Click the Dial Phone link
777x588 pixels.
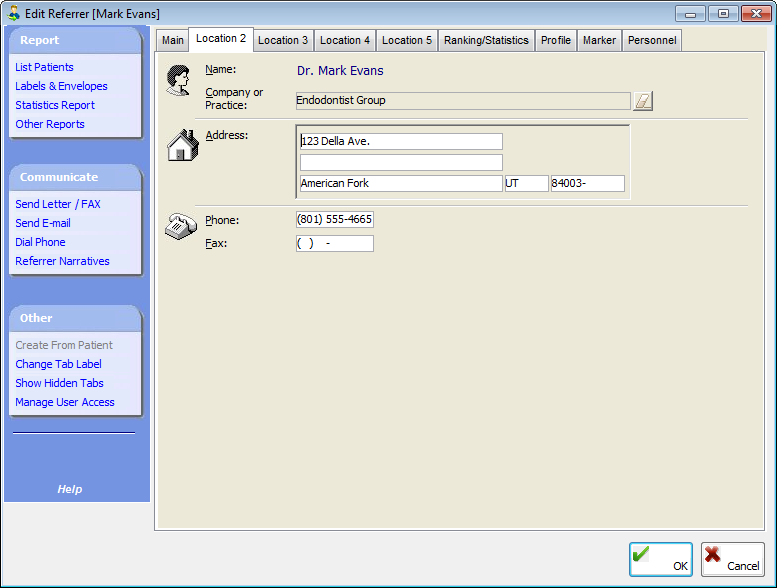[41, 242]
